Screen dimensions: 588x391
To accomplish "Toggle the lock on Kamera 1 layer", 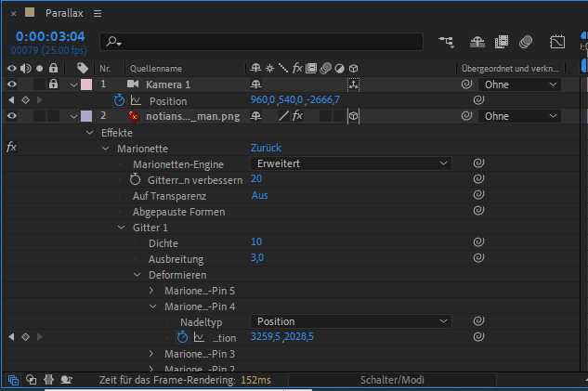I will point(55,85).
